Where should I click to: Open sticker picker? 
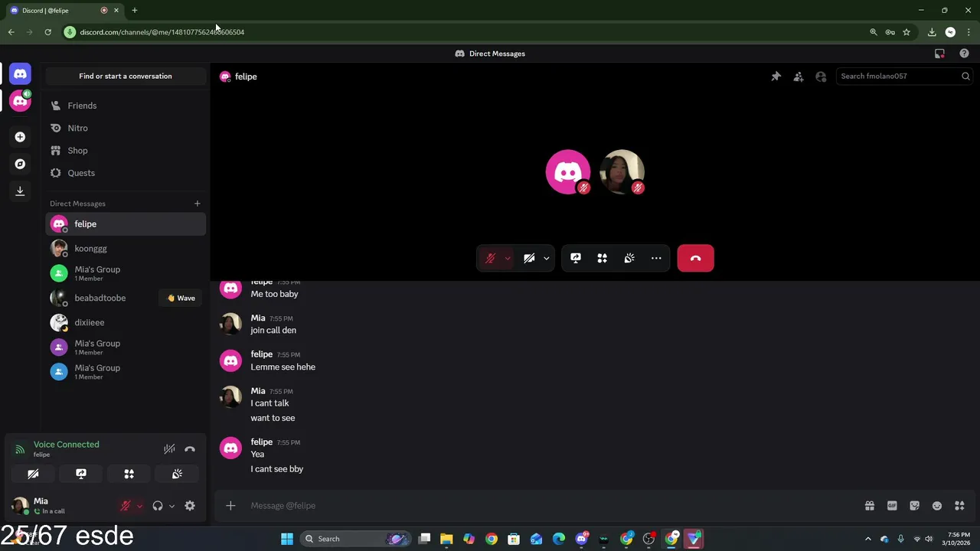(x=914, y=506)
